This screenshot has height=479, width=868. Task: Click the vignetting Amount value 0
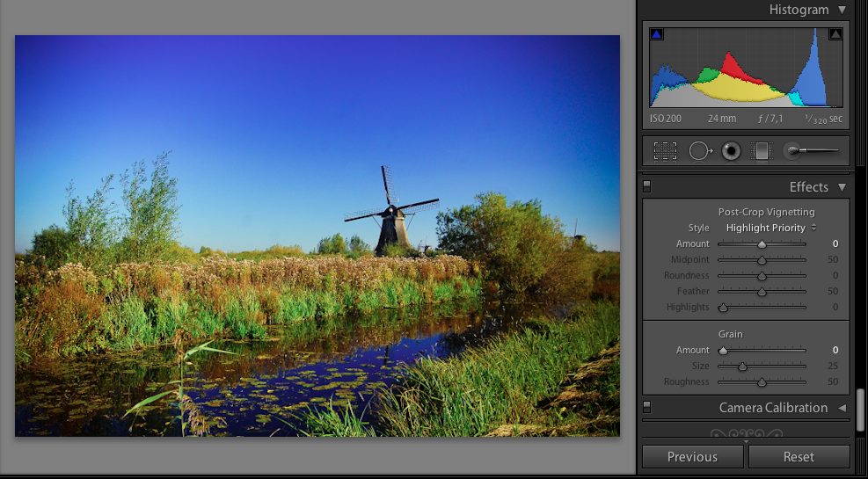(x=835, y=243)
